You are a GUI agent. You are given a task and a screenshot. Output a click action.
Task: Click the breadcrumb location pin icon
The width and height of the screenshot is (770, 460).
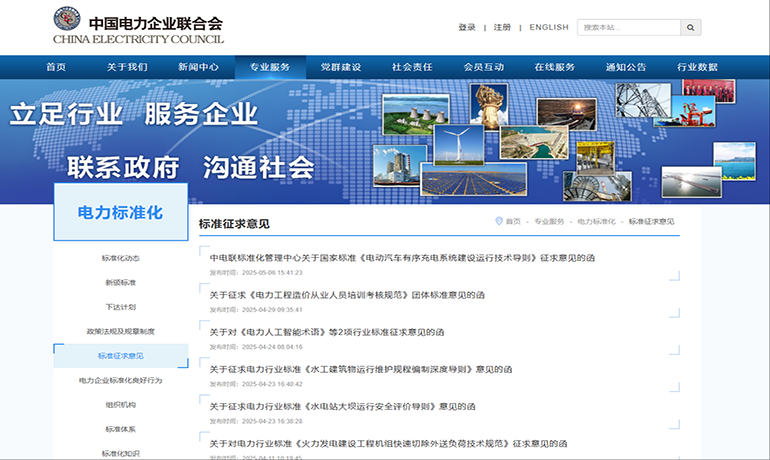(x=498, y=221)
